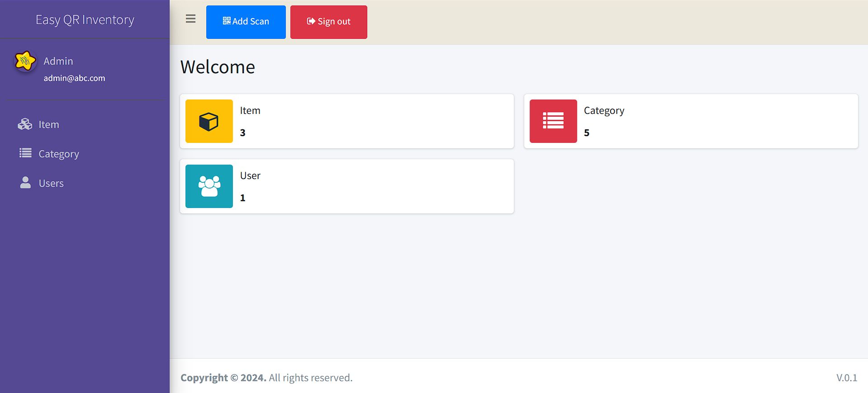This screenshot has width=868, height=393.
Task: Open Category menu in the sidebar
Action: [59, 154]
